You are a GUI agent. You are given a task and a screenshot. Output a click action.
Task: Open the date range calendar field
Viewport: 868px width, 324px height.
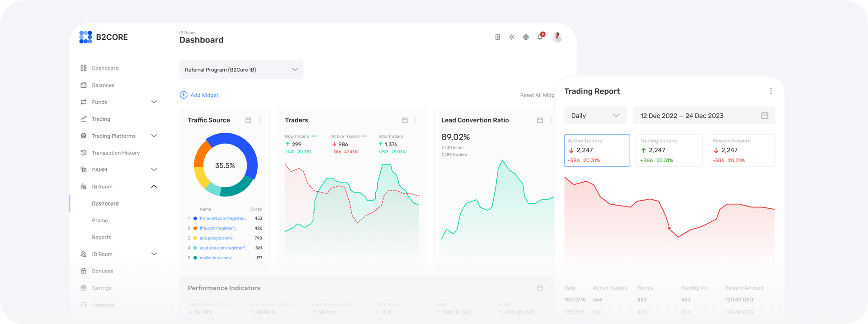pyautogui.click(x=704, y=116)
